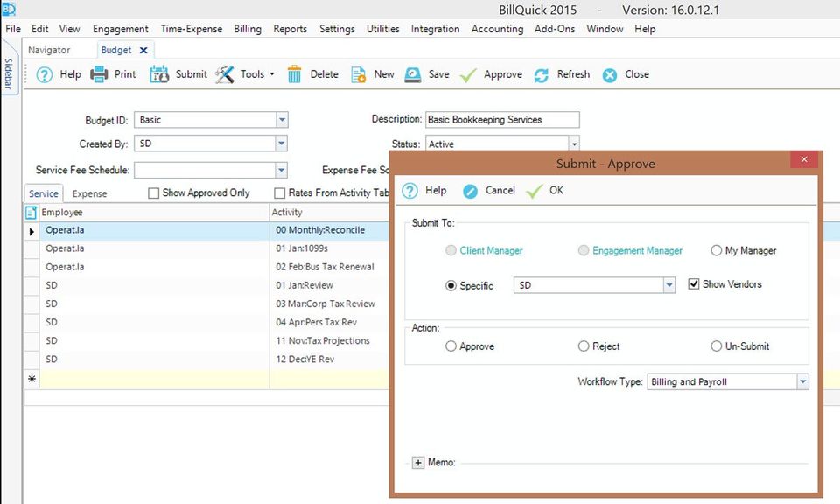Click the Employee column header
This screenshot has width=840, height=504.
tap(154, 213)
